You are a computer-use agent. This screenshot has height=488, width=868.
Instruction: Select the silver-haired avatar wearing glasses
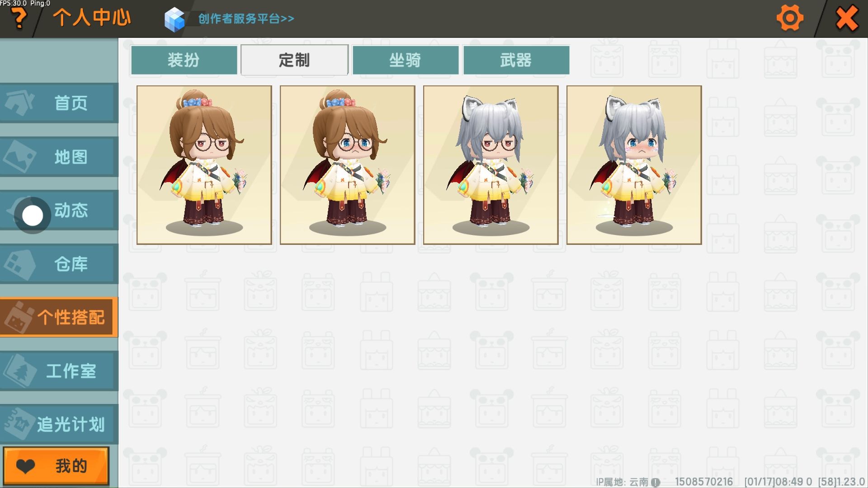coord(491,165)
